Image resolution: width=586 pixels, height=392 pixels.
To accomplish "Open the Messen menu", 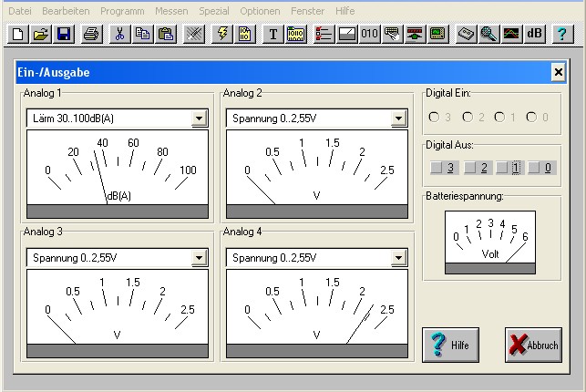I will coord(171,10).
